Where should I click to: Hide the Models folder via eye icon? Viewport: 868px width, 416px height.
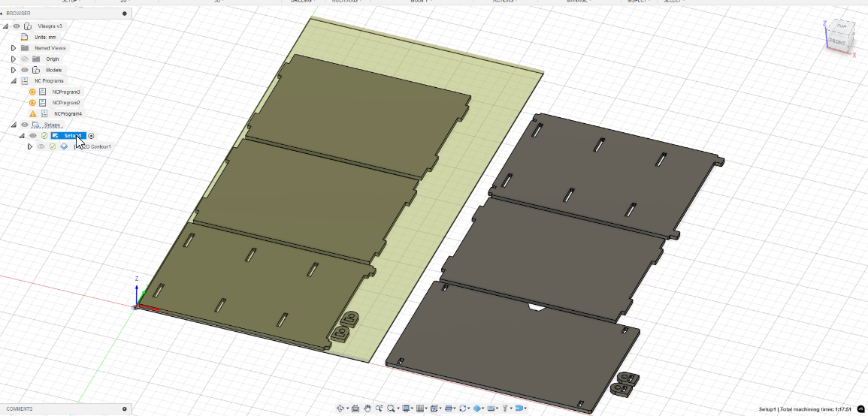tap(24, 71)
